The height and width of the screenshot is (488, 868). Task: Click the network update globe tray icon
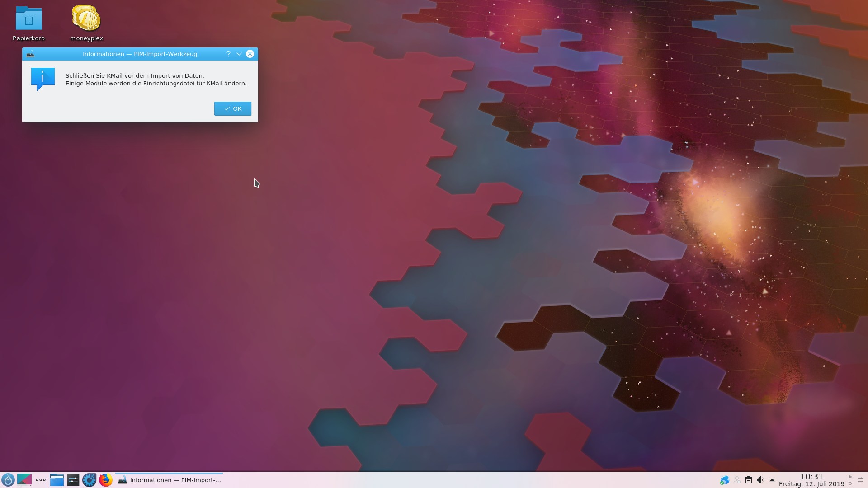(725, 480)
